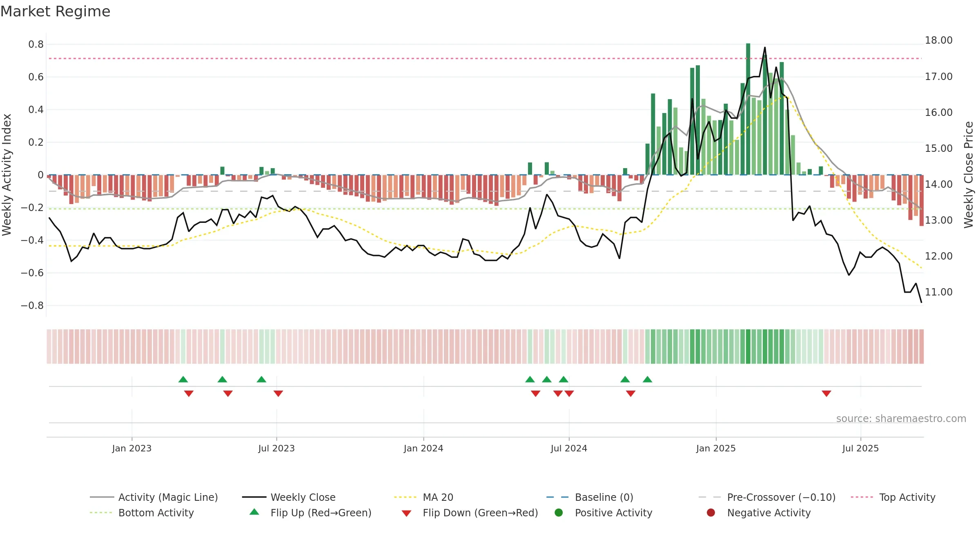Click the tallest green activity bar reaching 0.8
Image resolution: width=980 pixels, height=551 pixels.
748,109
